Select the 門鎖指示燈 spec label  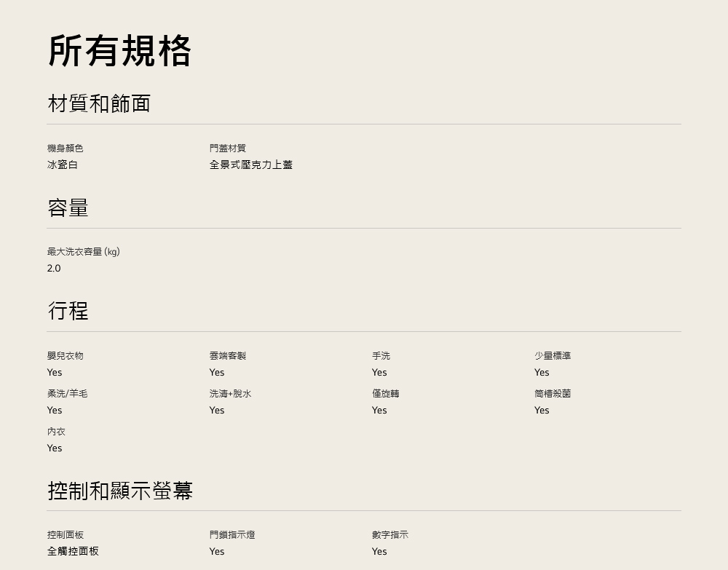click(232, 534)
